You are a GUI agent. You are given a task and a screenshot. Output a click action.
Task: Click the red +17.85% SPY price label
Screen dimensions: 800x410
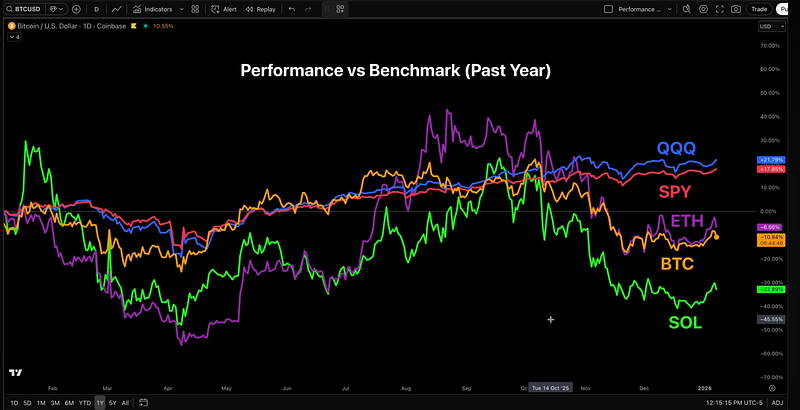point(770,169)
